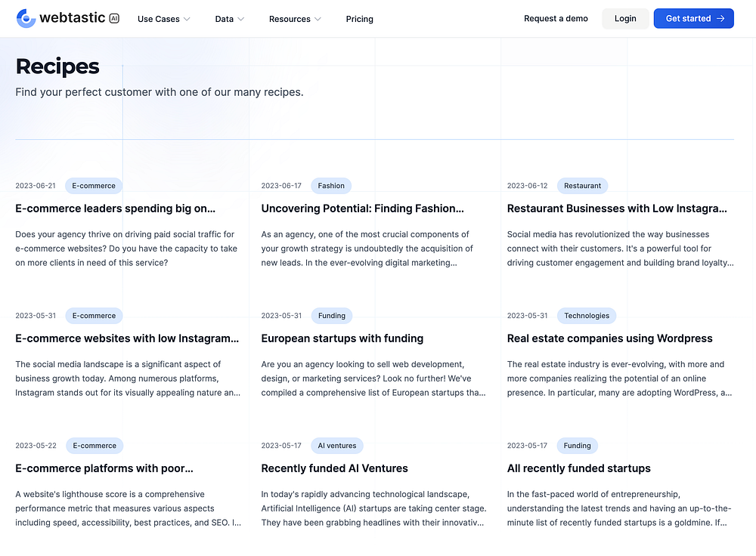Open European startups with funding recipe
This screenshot has width=756, height=556.
coord(342,338)
